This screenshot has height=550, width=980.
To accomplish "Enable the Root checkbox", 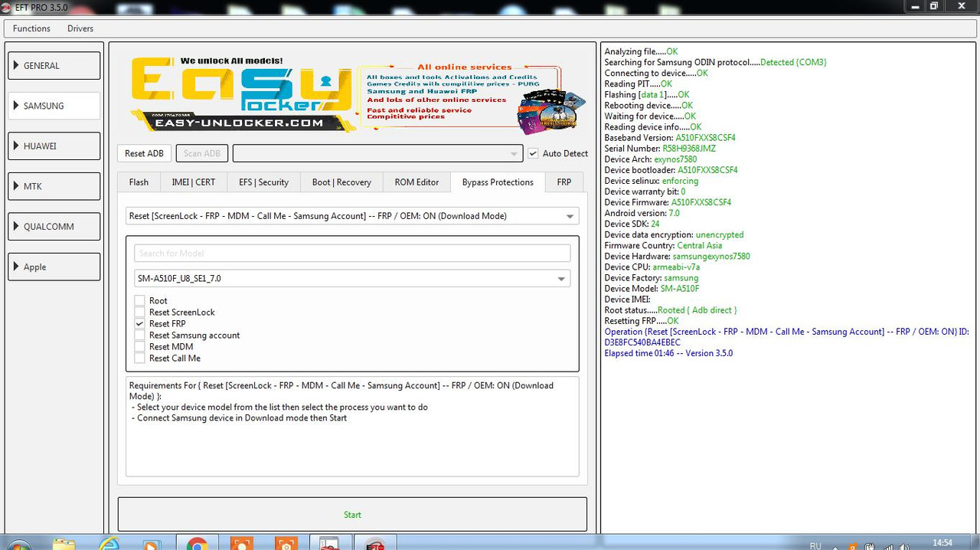I will point(139,301).
